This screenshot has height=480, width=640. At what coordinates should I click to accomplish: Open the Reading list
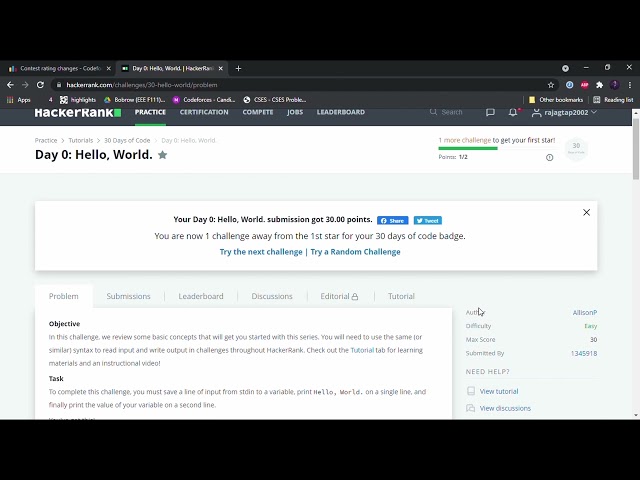[x=613, y=100]
